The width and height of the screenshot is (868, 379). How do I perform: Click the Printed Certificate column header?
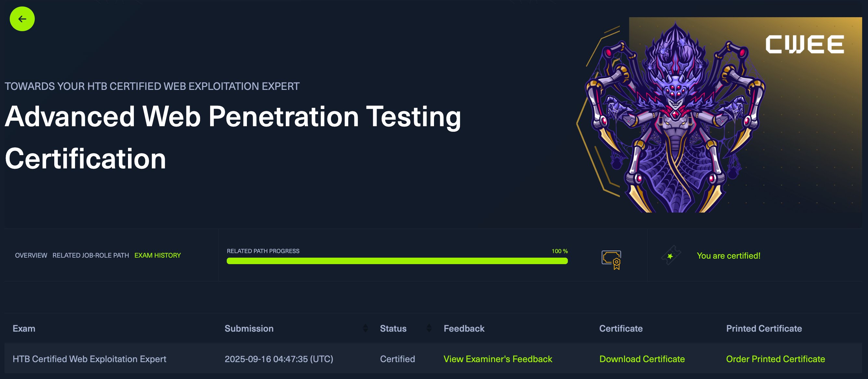pyautogui.click(x=764, y=328)
